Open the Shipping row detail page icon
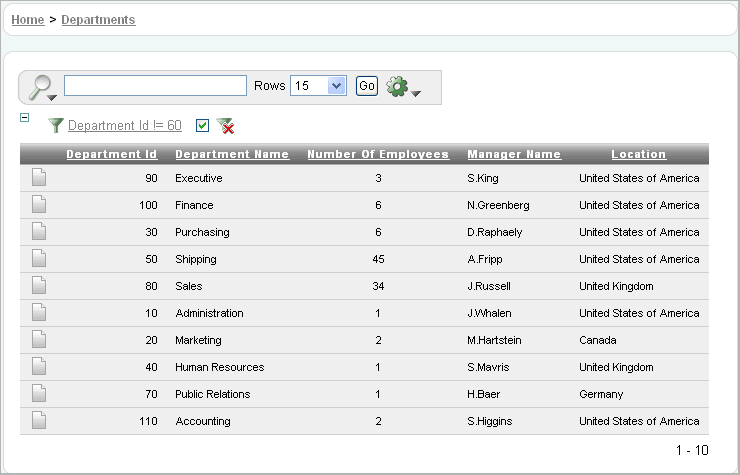Image resolution: width=740 pixels, height=475 pixels. pyautogui.click(x=39, y=259)
